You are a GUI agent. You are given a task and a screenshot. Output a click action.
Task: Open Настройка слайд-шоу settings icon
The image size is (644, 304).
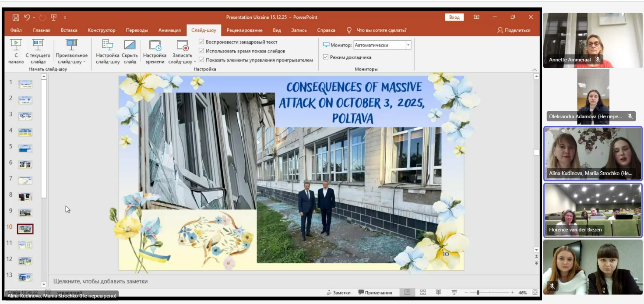click(x=107, y=45)
